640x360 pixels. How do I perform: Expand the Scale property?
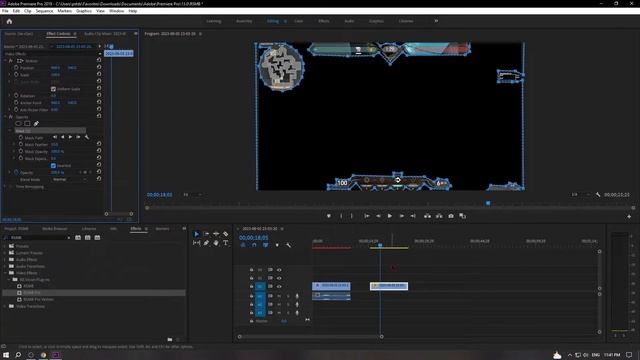10,75
